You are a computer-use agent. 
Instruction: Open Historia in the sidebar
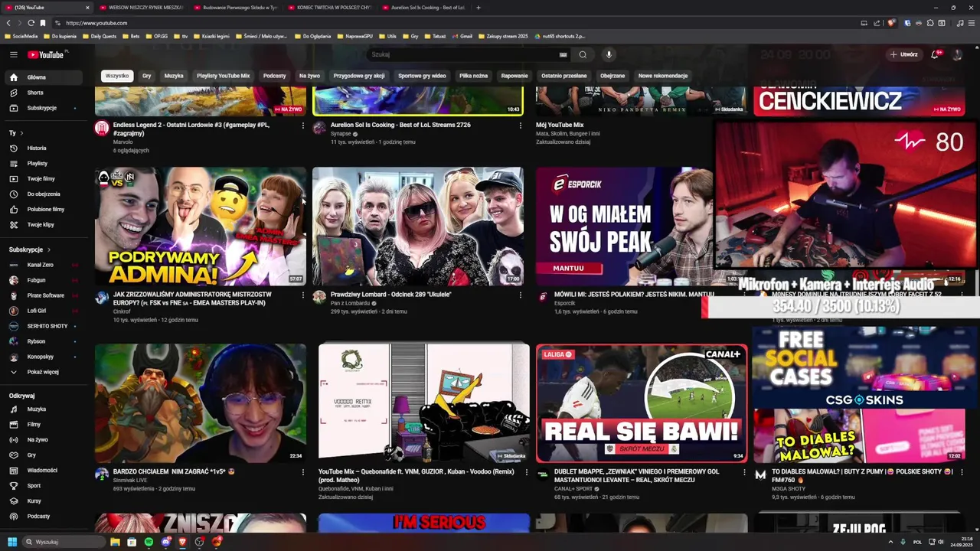(43, 148)
